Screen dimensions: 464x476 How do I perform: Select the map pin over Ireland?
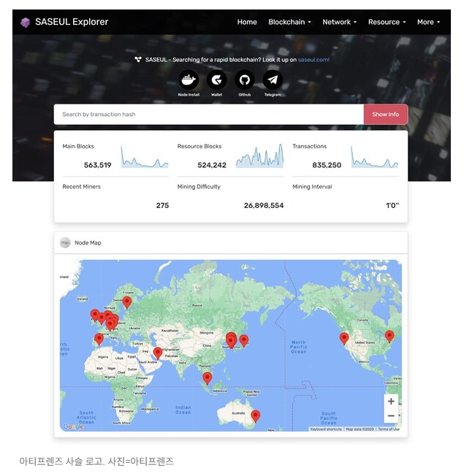click(95, 315)
